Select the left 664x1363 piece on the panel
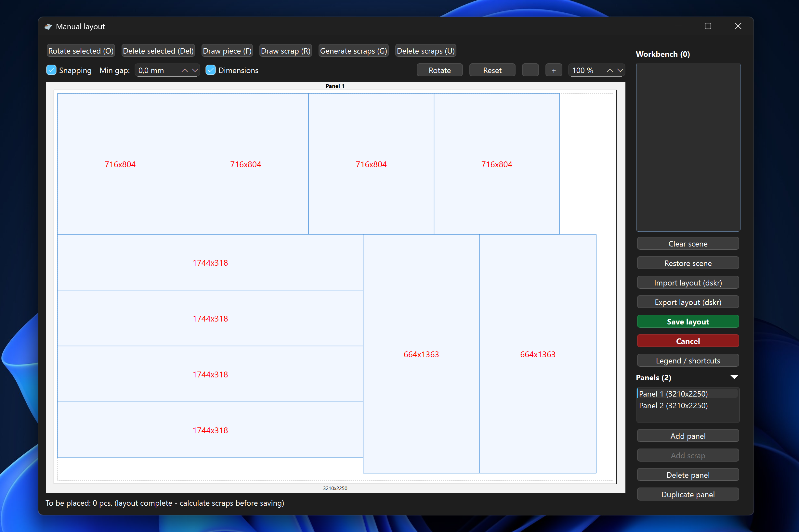 click(421, 354)
